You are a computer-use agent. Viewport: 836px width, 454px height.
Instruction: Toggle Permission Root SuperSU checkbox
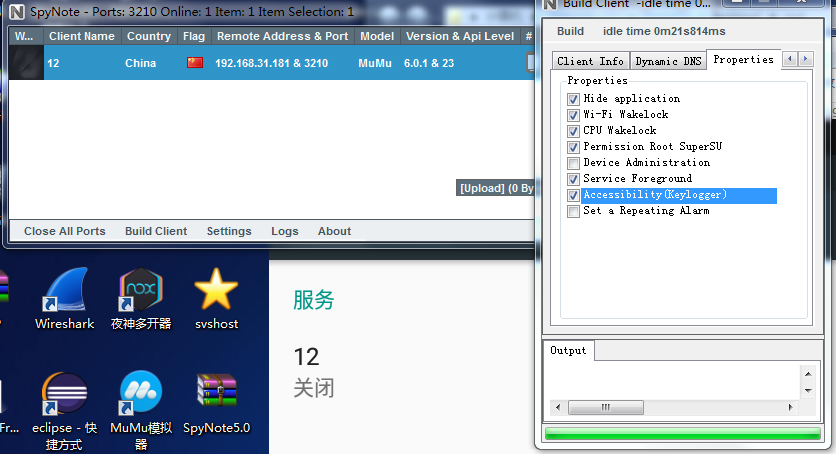pyautogui.click(x=573, y=147)
